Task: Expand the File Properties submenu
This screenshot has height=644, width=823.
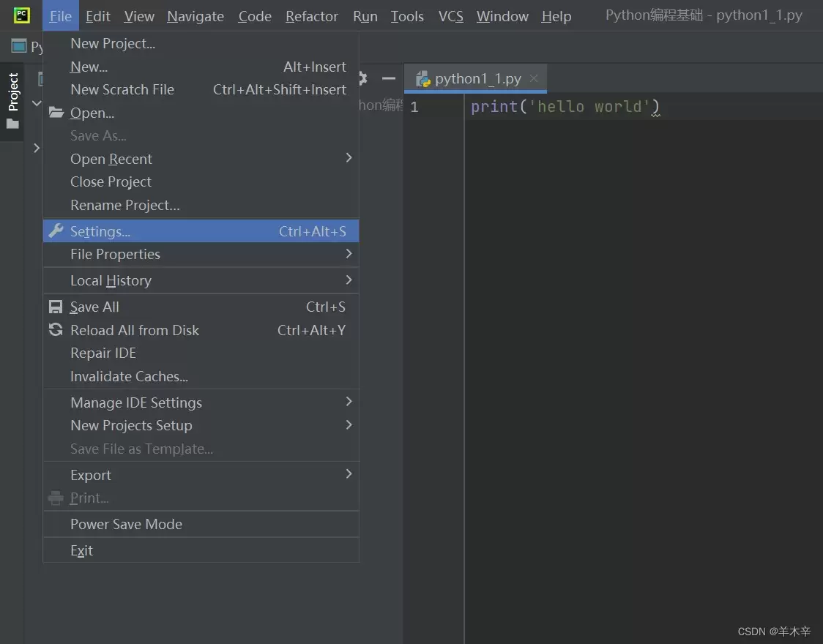Action: pyautogui.click(x=201, y=255)
